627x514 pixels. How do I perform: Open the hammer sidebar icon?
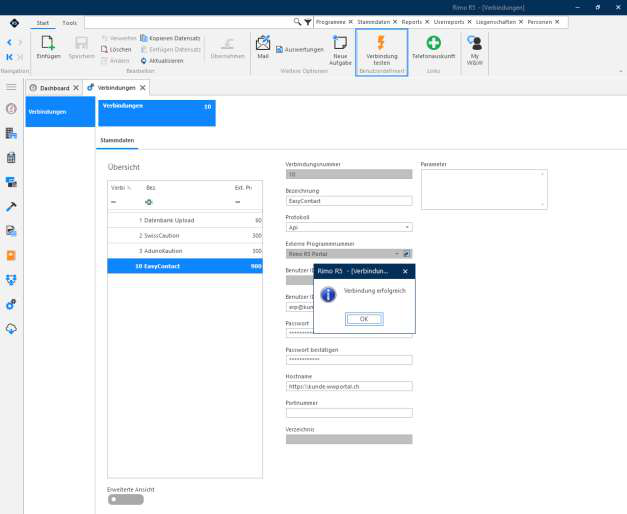coord(11,206)
